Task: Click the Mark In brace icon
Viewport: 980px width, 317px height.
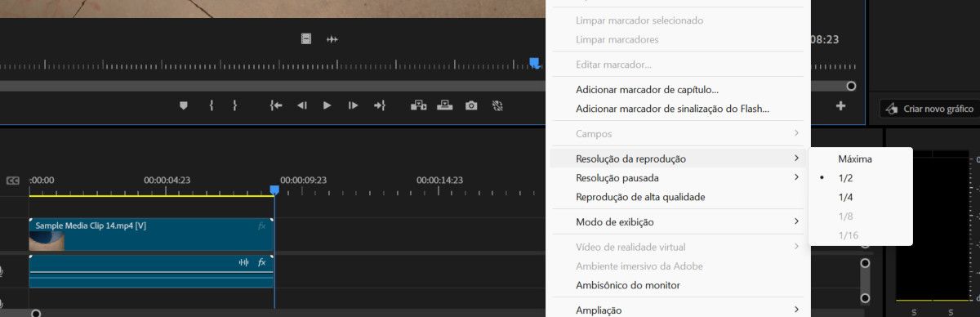Action: point(211,105)
